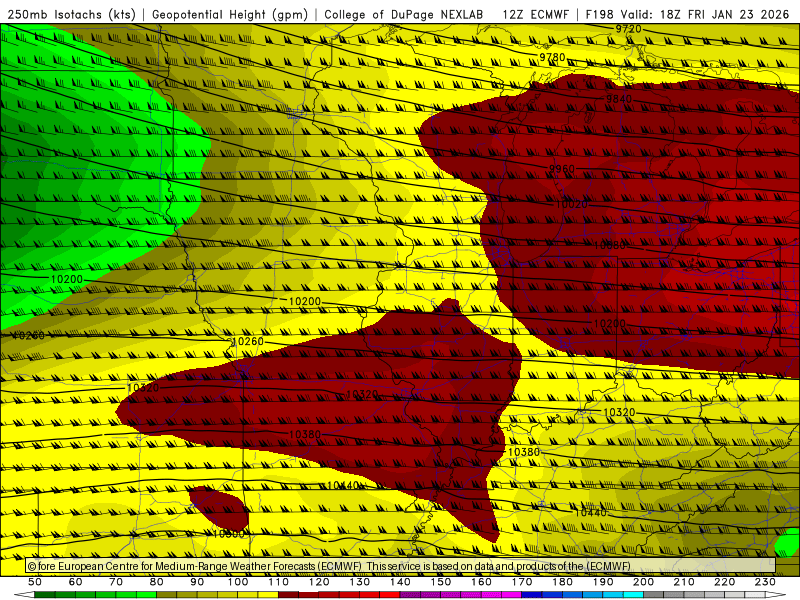Click the 9780 height contour label
This screenshot has width=800, height=600.
[552, 57]
